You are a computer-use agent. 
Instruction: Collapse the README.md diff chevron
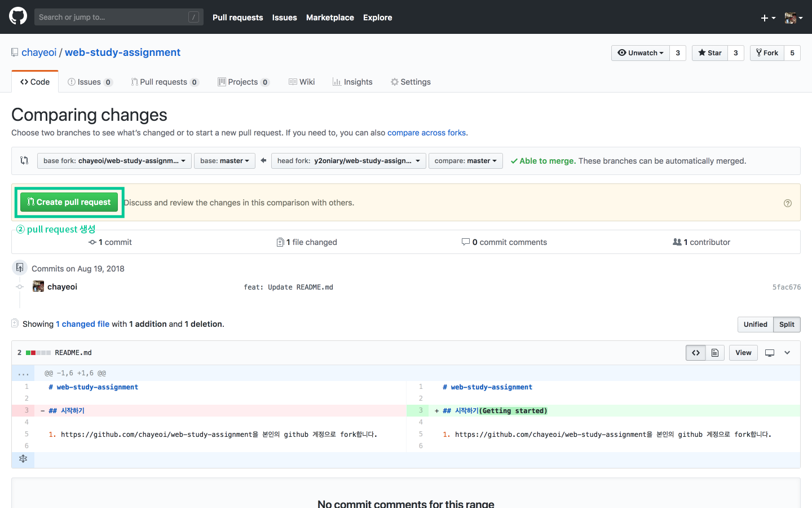pyautogui.click(x=787, y=353)
